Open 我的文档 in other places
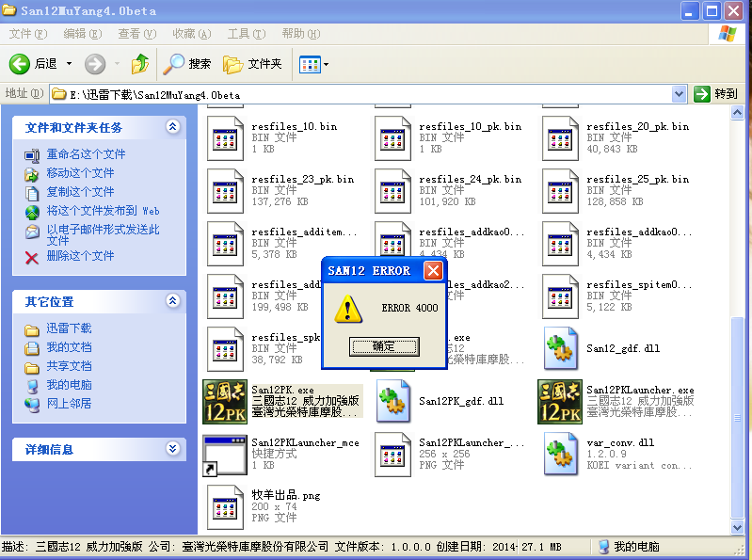Screen dimensions: 752x560 (69, 347)
